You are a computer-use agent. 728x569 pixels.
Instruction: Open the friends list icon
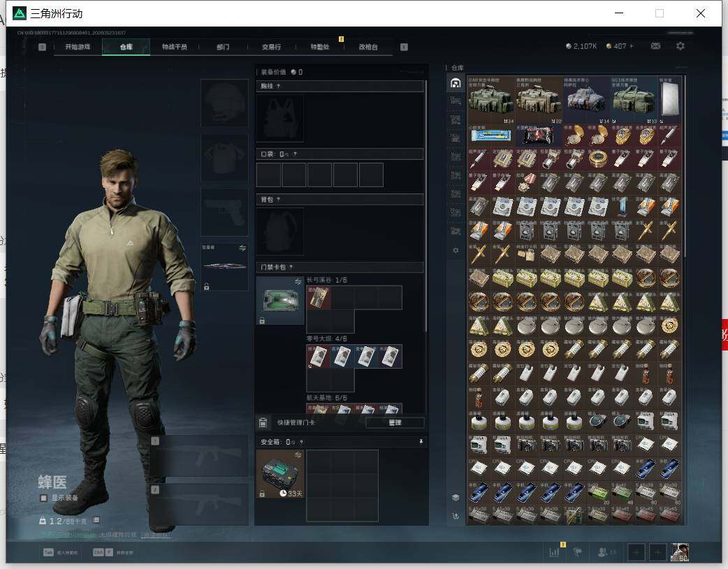tap(603, 552)
